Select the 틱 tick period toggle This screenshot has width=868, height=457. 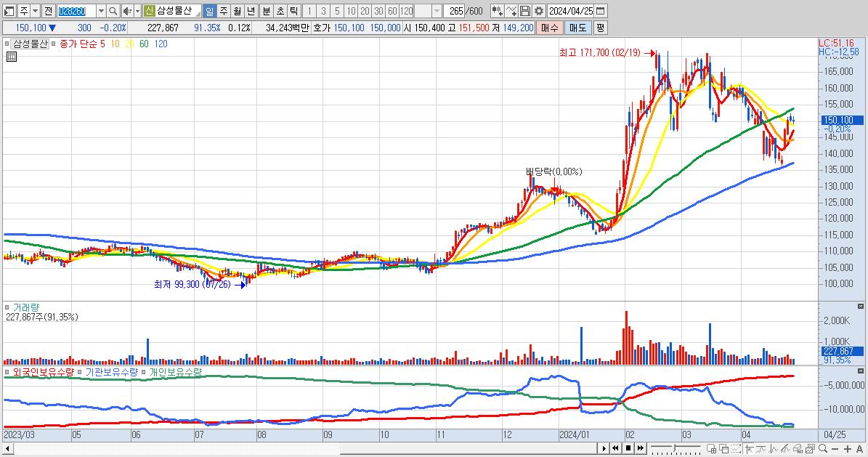tap(294, 11)
